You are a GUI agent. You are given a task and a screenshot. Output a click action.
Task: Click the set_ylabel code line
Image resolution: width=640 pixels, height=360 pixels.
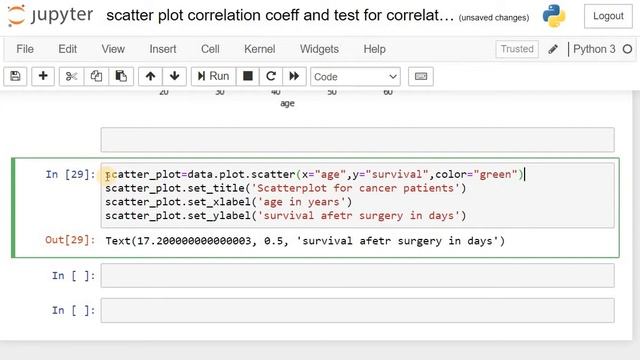click(x=285, y=216)
